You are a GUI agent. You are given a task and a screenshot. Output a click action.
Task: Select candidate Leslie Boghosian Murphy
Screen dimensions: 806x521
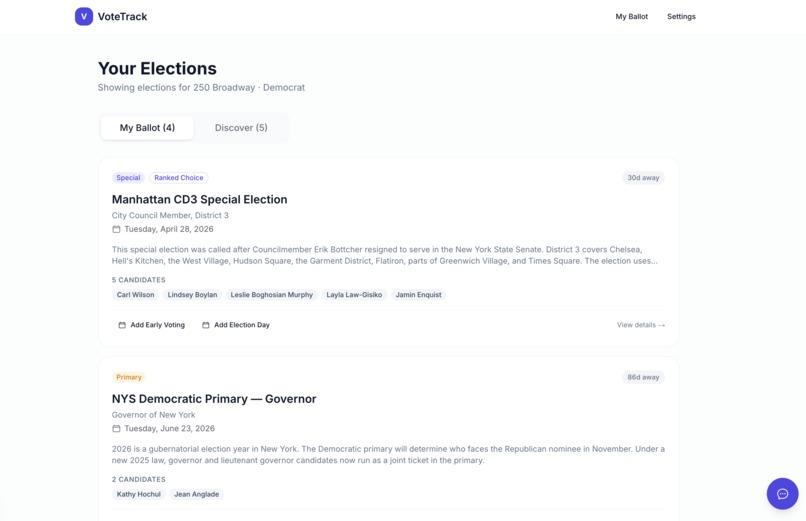pyautogui.click(x=271, y=295)
